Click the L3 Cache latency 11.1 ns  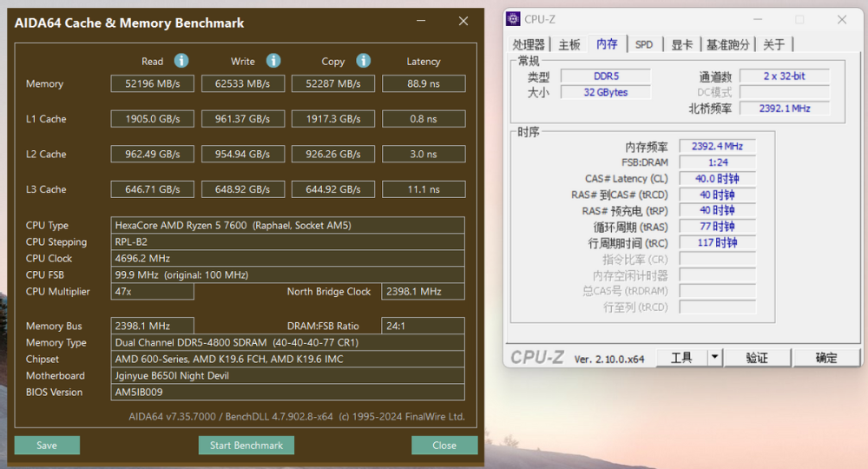pos(424,189)
